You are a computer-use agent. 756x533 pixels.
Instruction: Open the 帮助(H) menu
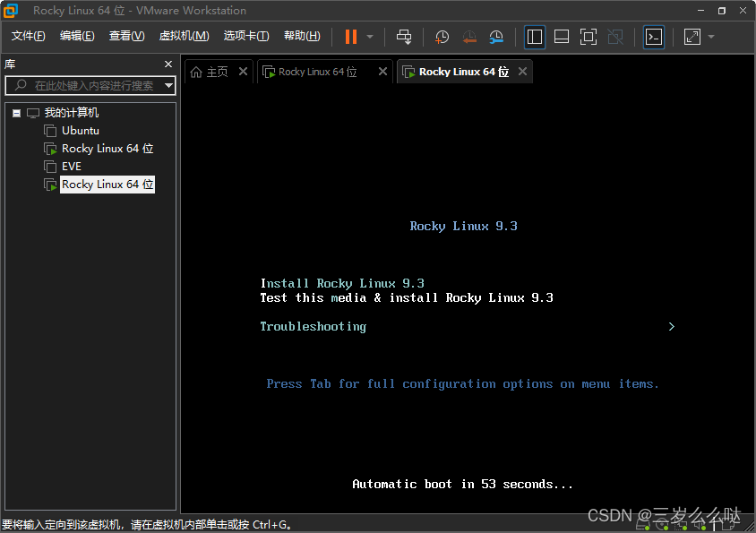click(x=302, y=36)
